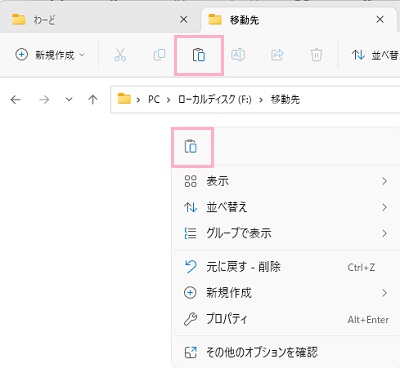Choose その他のオプションを確認
Image resolution: width=400 pixels, height=368 pixels.
click(286, 352)
